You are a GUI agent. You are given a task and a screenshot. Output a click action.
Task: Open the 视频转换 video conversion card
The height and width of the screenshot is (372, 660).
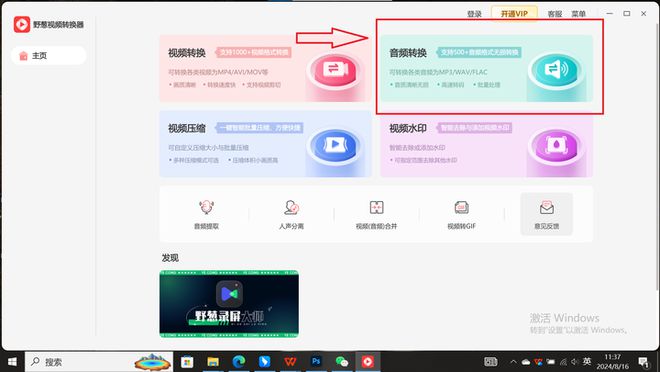[x=265, y=68]
